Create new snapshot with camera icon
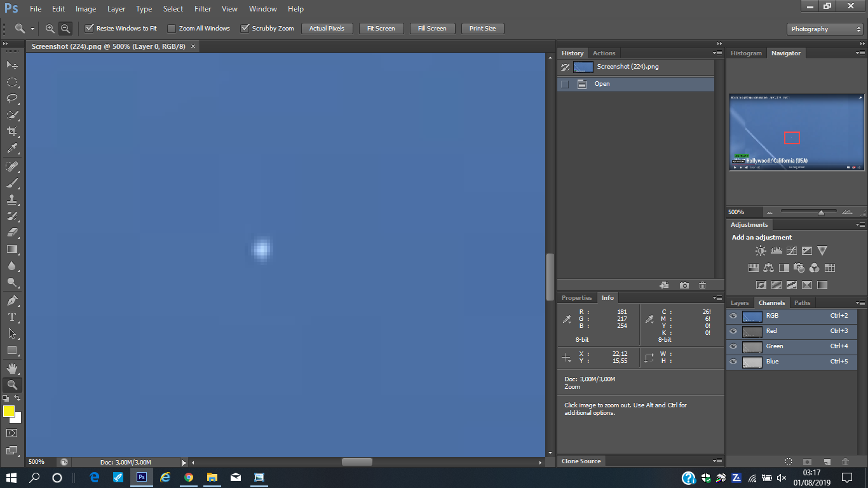 [x=684, y=286]
